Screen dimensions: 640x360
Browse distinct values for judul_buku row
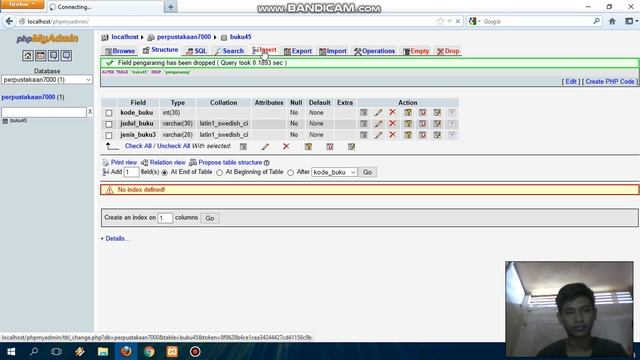coord(364,124)
